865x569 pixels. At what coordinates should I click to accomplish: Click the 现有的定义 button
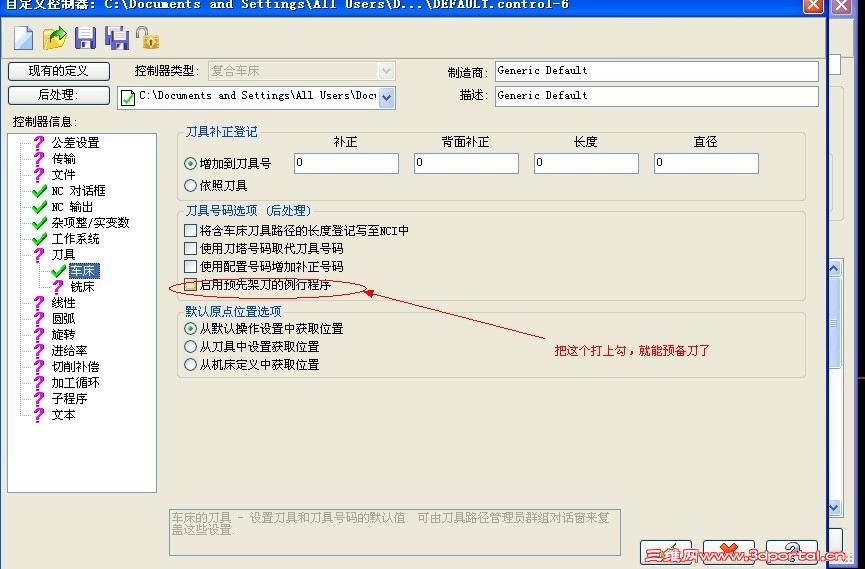(58, 71)
